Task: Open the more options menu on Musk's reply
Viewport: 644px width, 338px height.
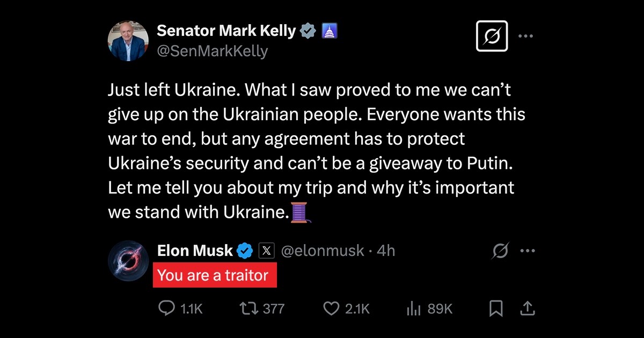Action: click(x=528, y=250)
